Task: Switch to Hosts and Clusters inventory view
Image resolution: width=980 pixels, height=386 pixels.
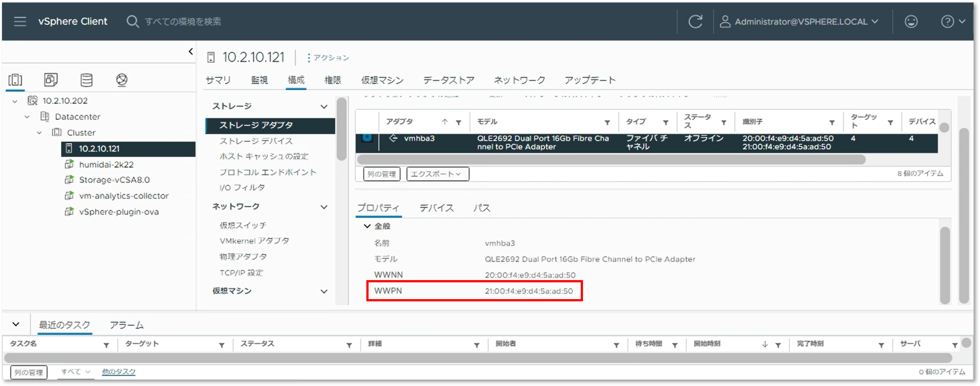Action: point(15,80)
